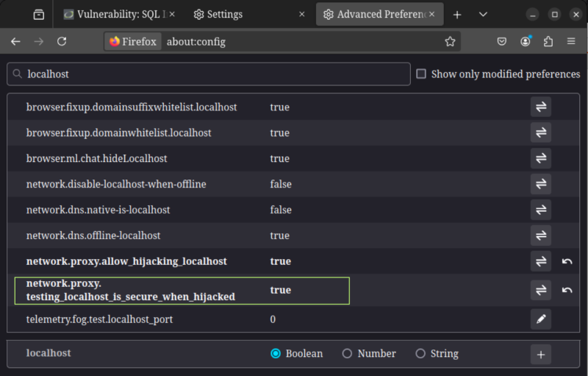Reset testing_localhost_is_secure_when_hijacked to default
The width and height of the screenshot is (588, 376).
[x=567, y=290]
